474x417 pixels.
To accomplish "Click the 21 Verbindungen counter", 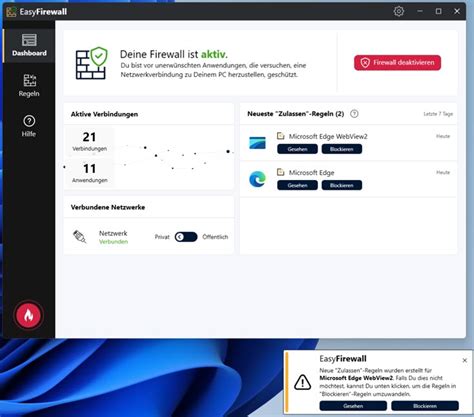I will coord(89,141).
